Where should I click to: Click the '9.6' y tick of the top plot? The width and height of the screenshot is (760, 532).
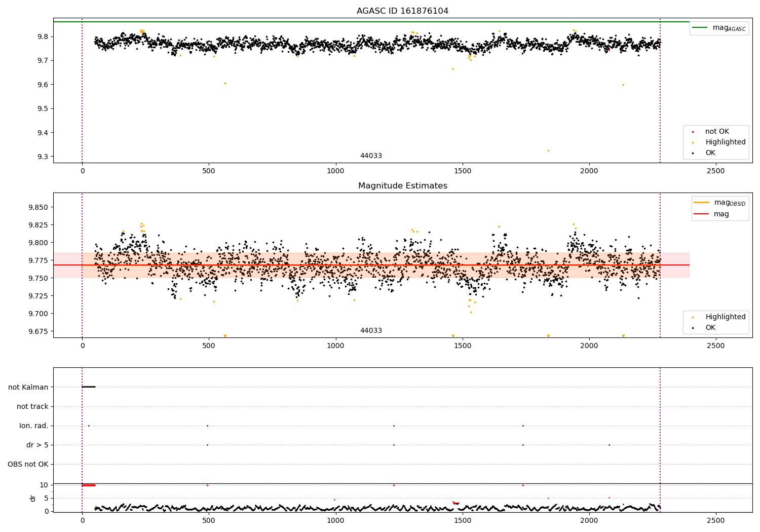[43, 85]
